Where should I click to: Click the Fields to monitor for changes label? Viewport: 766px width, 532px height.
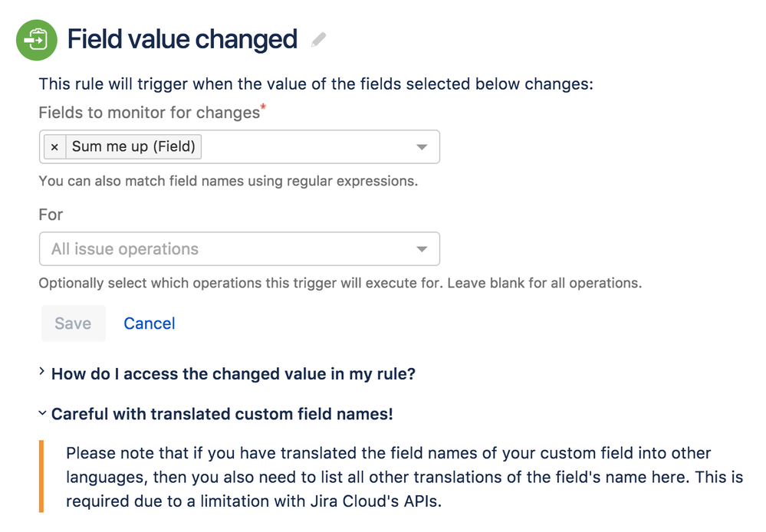(x=150, y=113)
